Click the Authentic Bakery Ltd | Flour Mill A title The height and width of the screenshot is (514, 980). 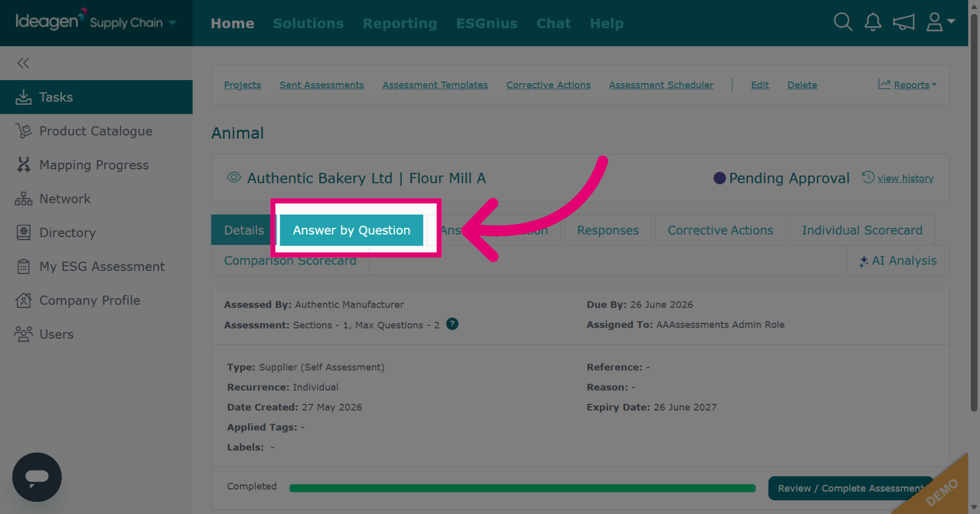click(x=366, y=178)
